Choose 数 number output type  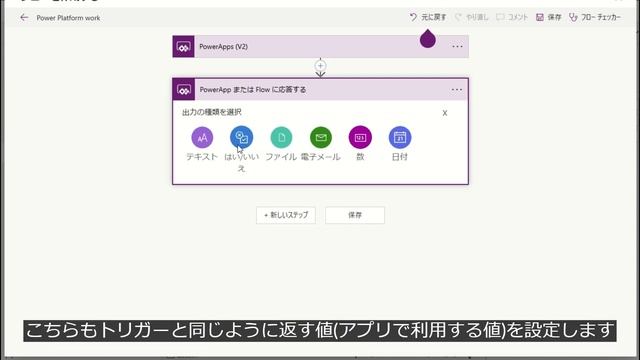360,144
